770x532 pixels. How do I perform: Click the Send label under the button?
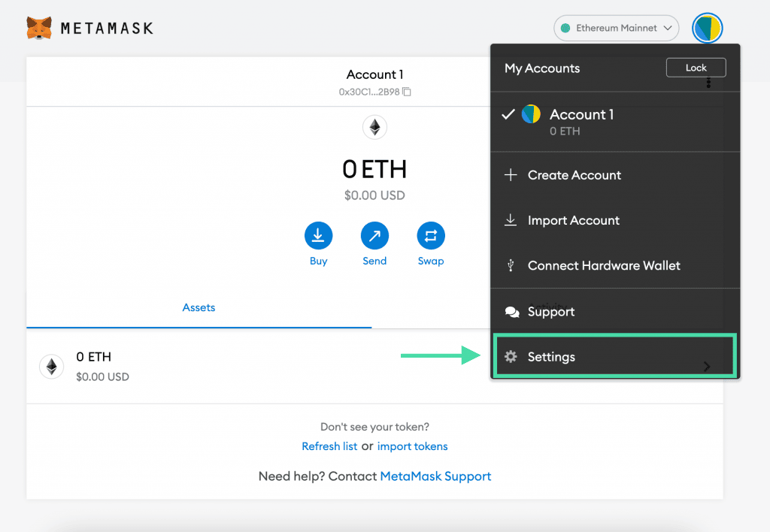374,261
